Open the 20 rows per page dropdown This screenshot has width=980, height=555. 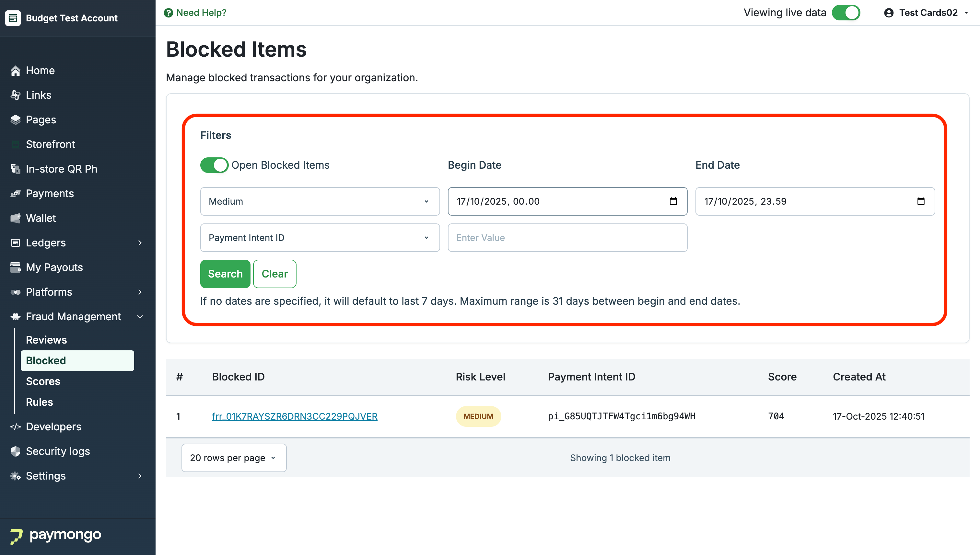pos(233,458)
